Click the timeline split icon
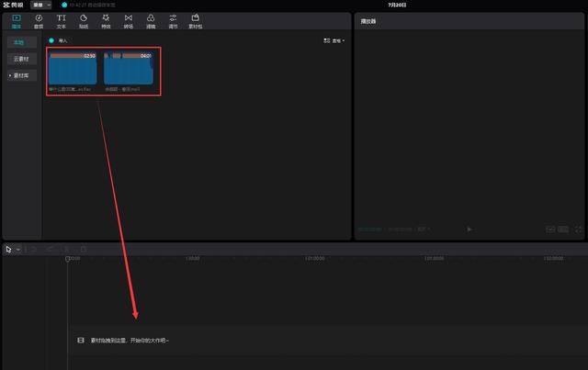Screen dimensions: 588x370 [67, 250]
